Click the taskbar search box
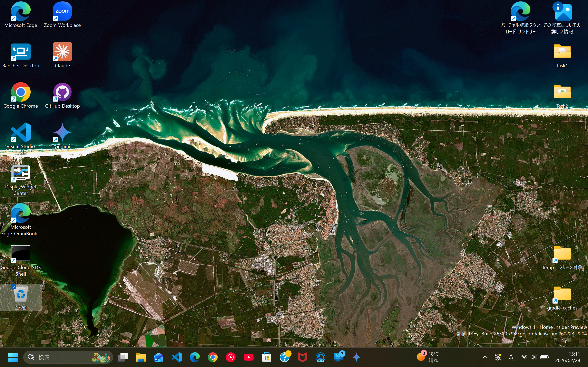 tap(63, 357)
